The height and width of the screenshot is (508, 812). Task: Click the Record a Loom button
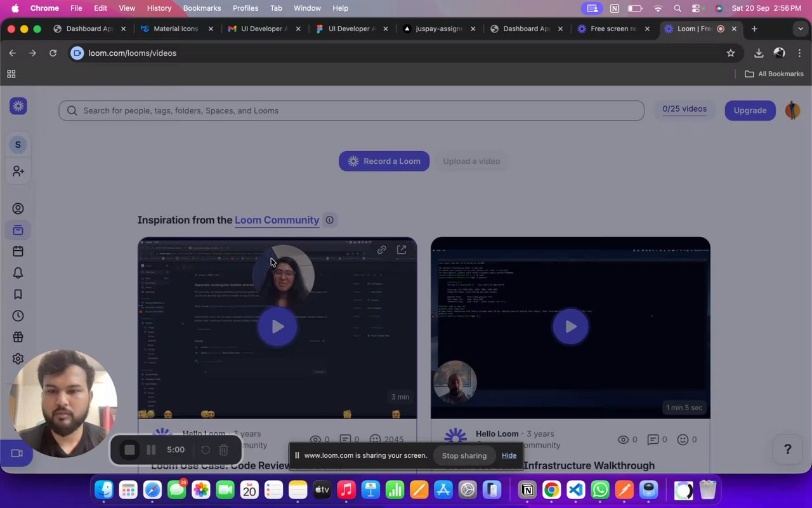[x=384, y=161]
